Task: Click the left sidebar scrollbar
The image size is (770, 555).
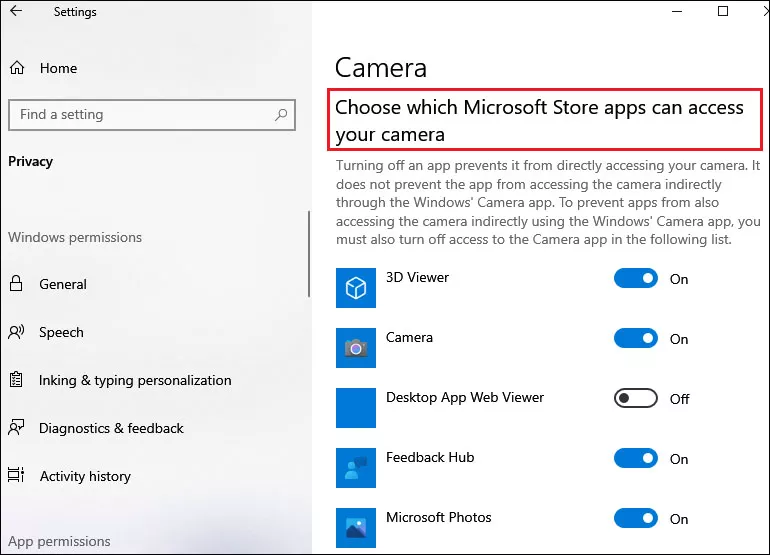Action: (309, 254)
